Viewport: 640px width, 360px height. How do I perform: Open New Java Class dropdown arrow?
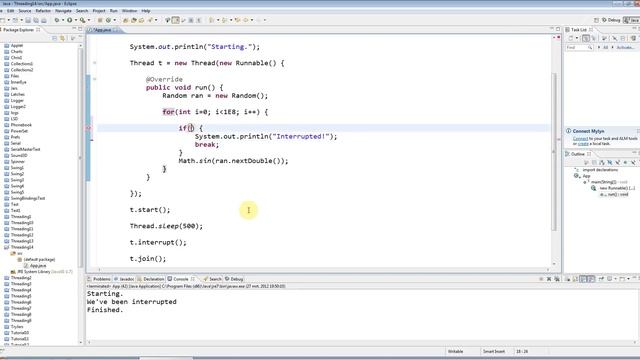114,20
